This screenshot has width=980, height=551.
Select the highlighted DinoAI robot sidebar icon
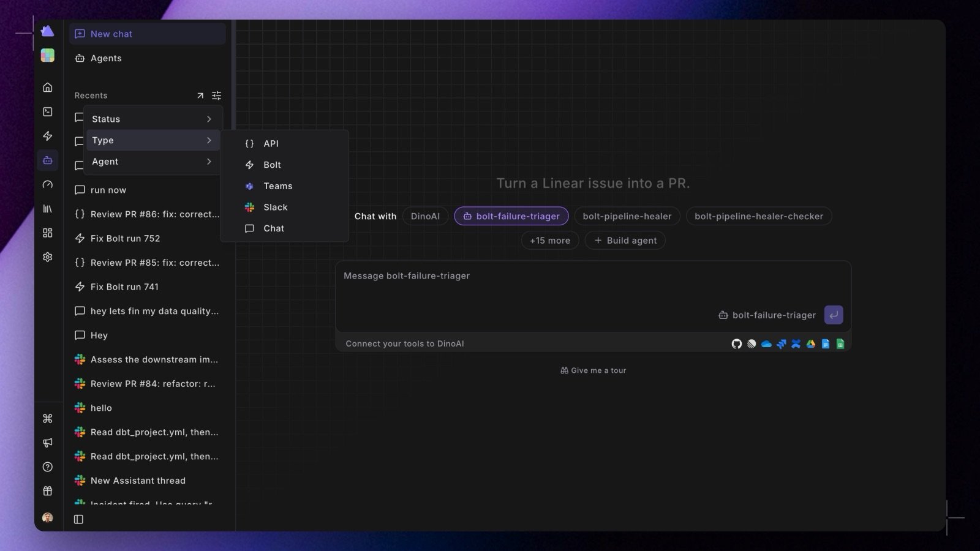47,160
